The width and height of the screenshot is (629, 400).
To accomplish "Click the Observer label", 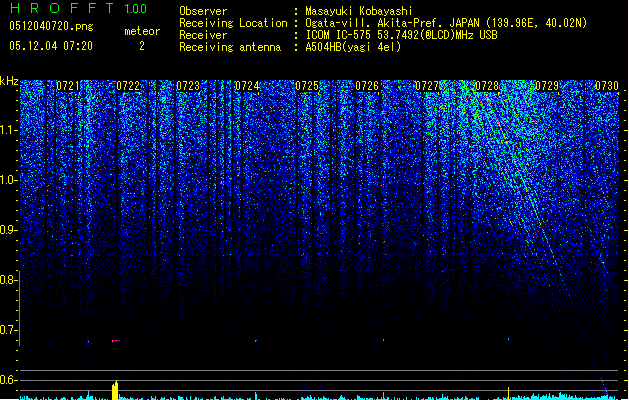I will pyautogui.click(x=203, y=11).
